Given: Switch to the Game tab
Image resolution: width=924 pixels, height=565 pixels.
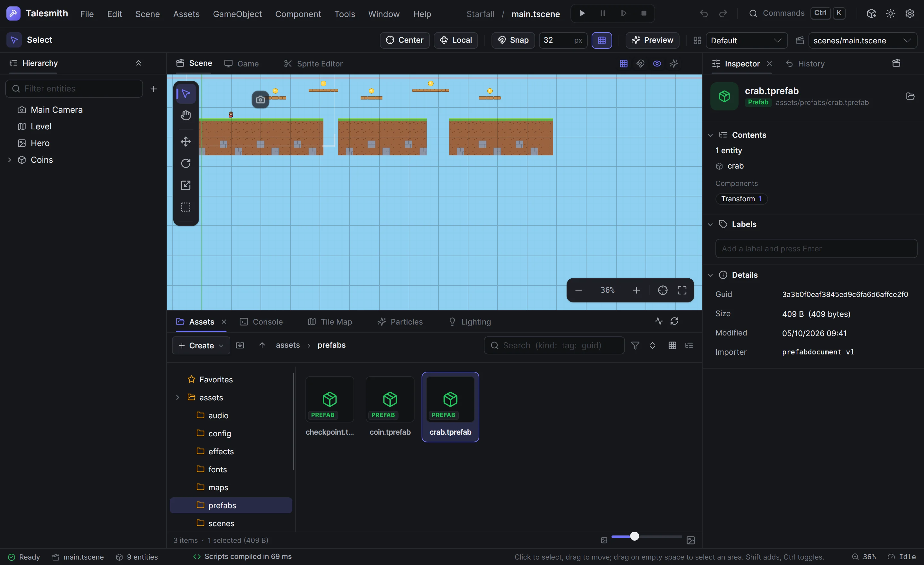Looking at the screenshot, I should [x=242, y=64].
